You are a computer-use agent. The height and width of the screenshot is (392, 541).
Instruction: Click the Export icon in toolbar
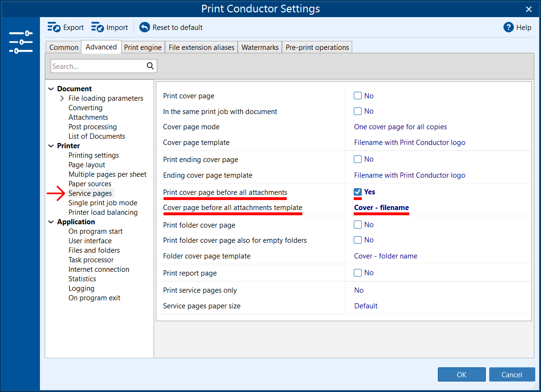(54, 28)
